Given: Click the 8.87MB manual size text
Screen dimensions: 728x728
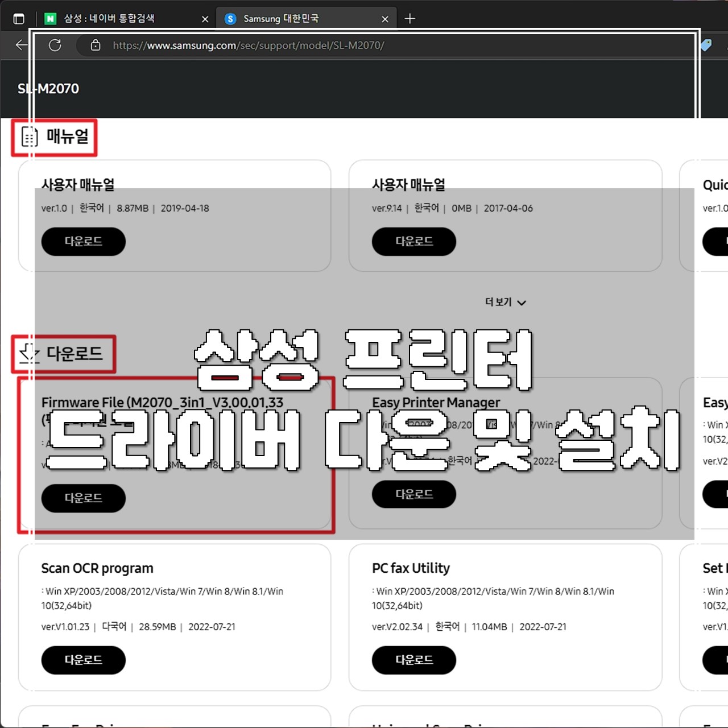Looking at the screenshot, I should point(133,208).
